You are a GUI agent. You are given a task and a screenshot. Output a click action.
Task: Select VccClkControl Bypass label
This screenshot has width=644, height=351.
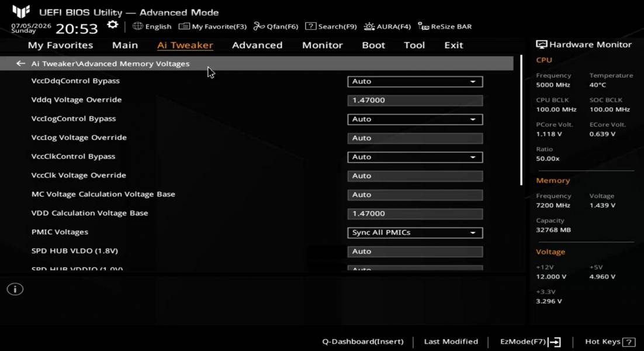pos(73,157)
